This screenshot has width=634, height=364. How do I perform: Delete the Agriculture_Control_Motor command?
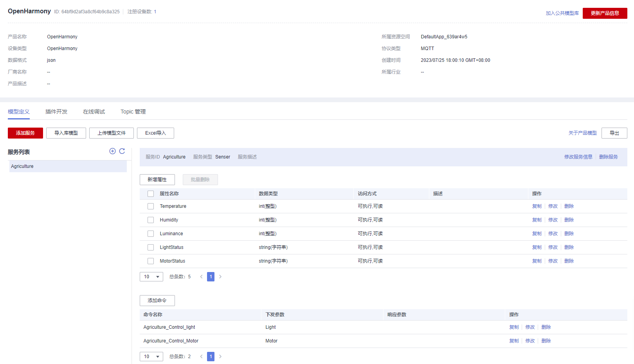click(x=546, y=341)
